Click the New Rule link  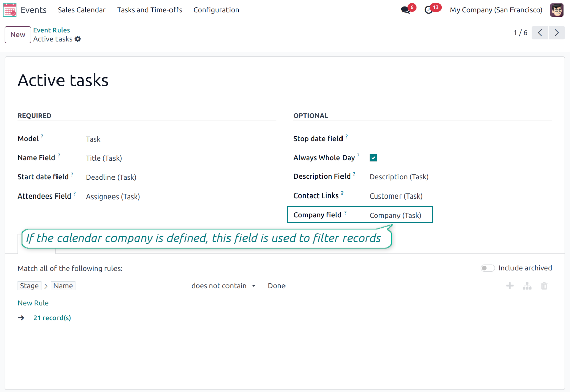[33, 303]
